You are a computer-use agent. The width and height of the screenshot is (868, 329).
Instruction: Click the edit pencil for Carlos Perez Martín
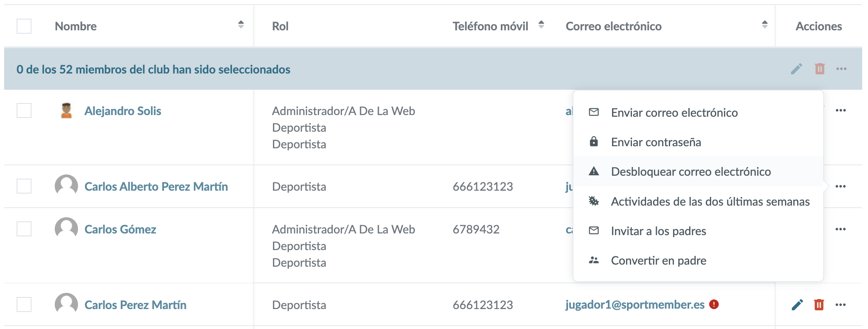pyautogui.click(x=797, y=305)
